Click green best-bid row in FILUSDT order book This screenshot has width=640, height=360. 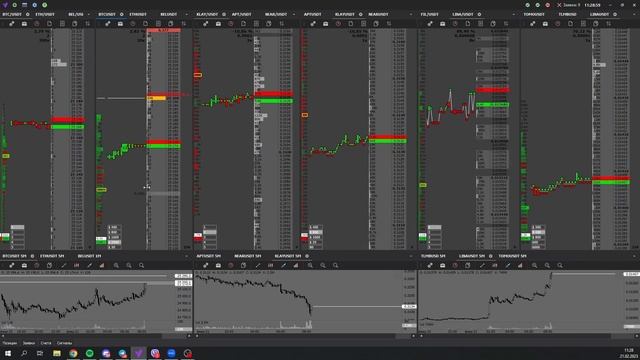click(492, 105)
